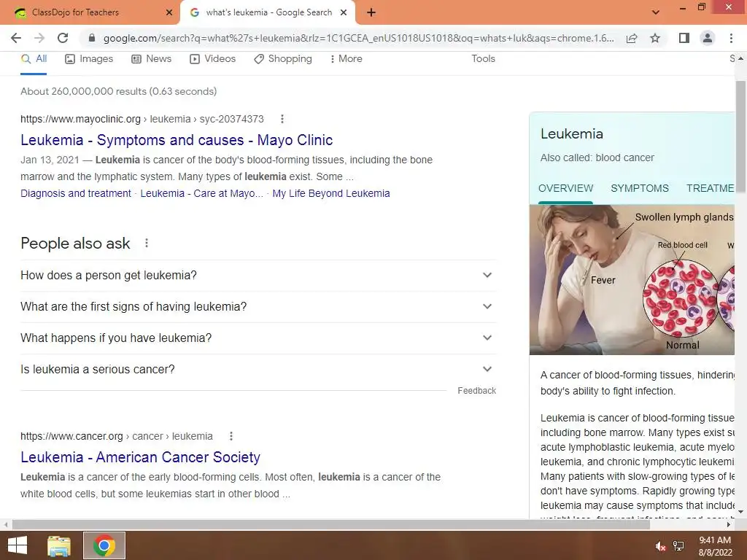Screen dimensions: 747x560
Task: Click Also called: blood cancer text
Action: point(597,157)
